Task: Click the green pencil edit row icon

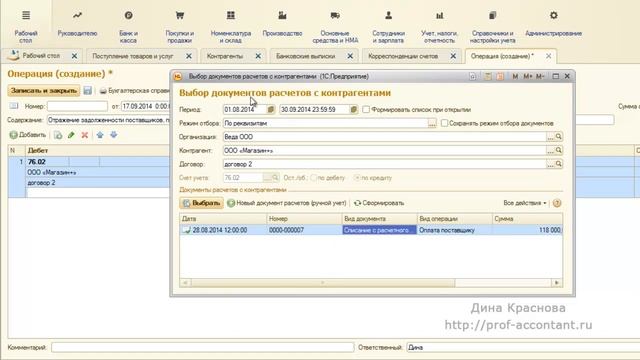Action: coord(71,135)
